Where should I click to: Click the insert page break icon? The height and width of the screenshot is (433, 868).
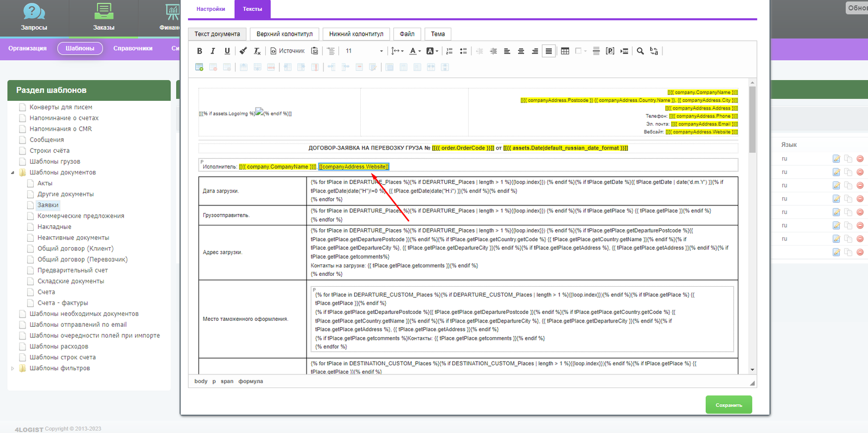624,51
